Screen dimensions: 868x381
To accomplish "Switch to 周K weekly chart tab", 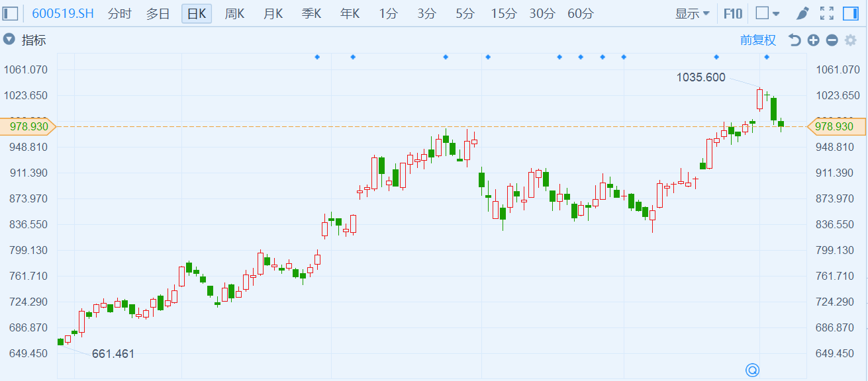I will point(234,13).
